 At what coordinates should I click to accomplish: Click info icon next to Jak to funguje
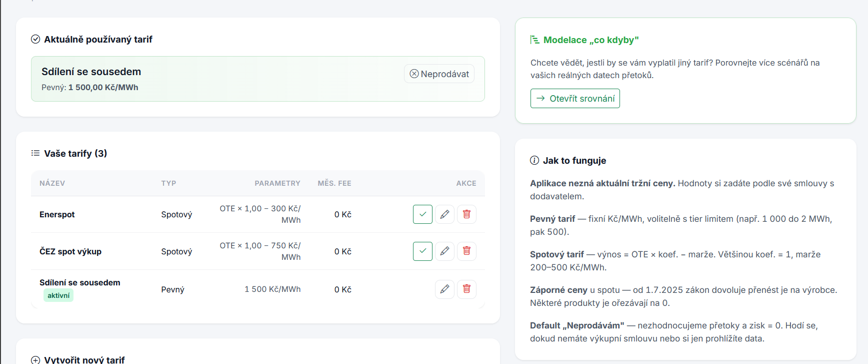[x=534, y=161]
